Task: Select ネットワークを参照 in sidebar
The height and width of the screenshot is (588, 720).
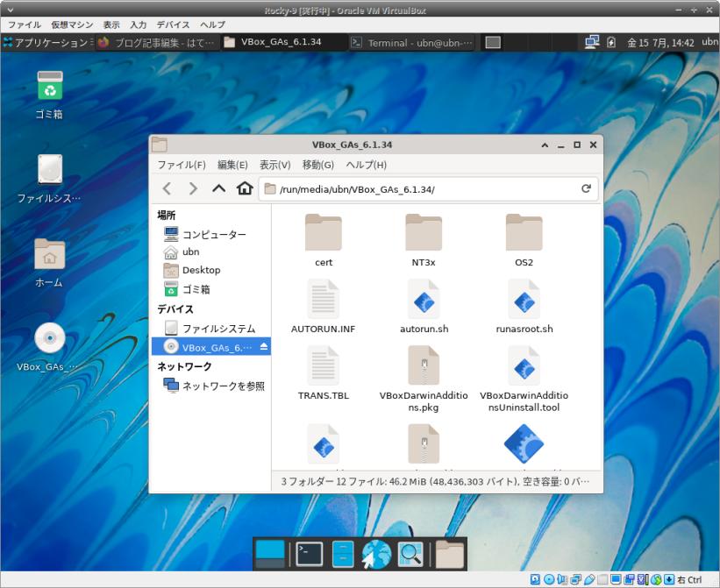Action: click(x=211, y=386)
